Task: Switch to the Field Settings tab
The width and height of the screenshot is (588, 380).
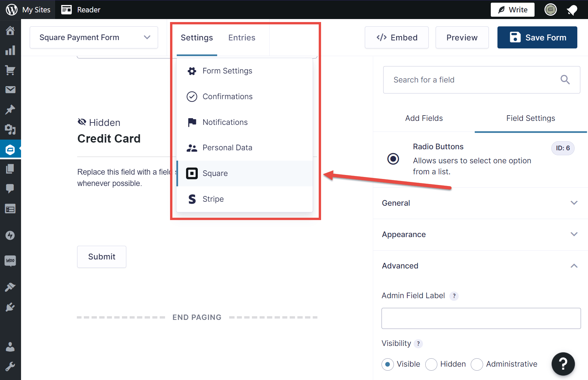Action: [531, 118]
